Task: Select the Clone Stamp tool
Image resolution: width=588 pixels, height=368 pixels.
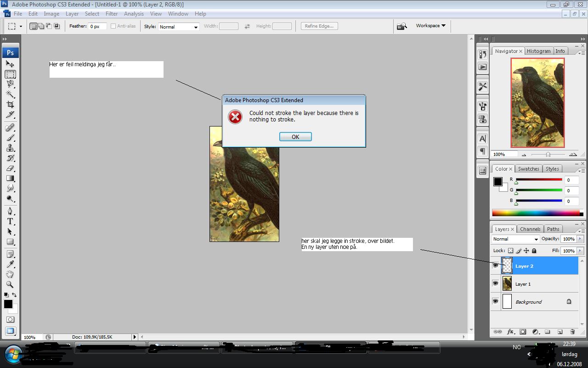Action: point(10,148)
